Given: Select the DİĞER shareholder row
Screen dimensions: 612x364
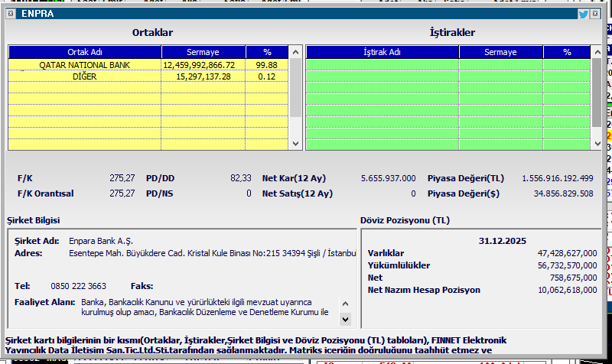Looking at the screenshot, I should coord(85,76).
